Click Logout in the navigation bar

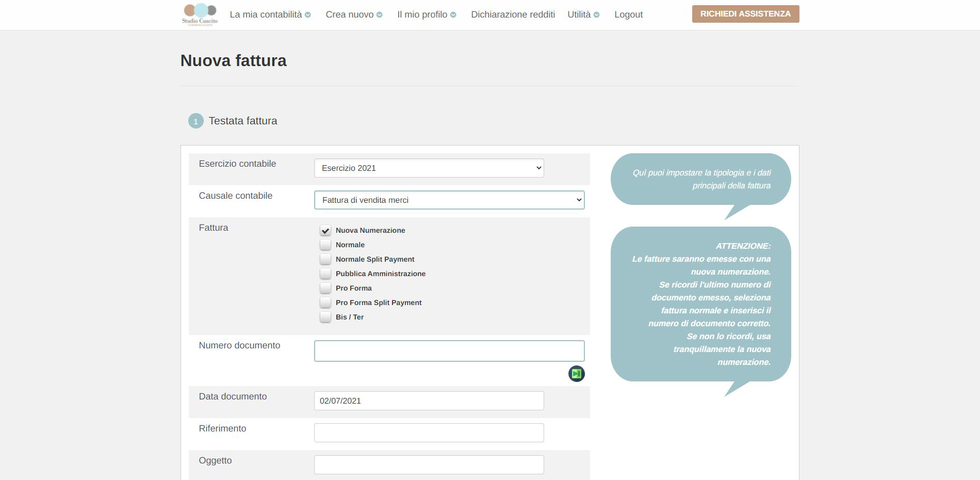pyautogui.click(x=628, y=14)
